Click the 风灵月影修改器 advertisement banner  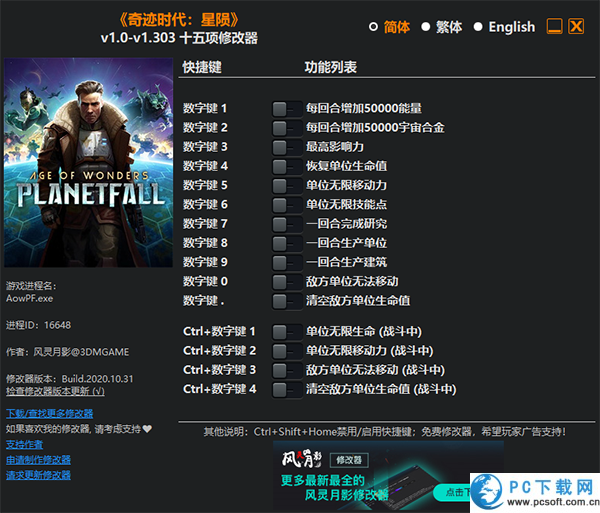(388, 475)
